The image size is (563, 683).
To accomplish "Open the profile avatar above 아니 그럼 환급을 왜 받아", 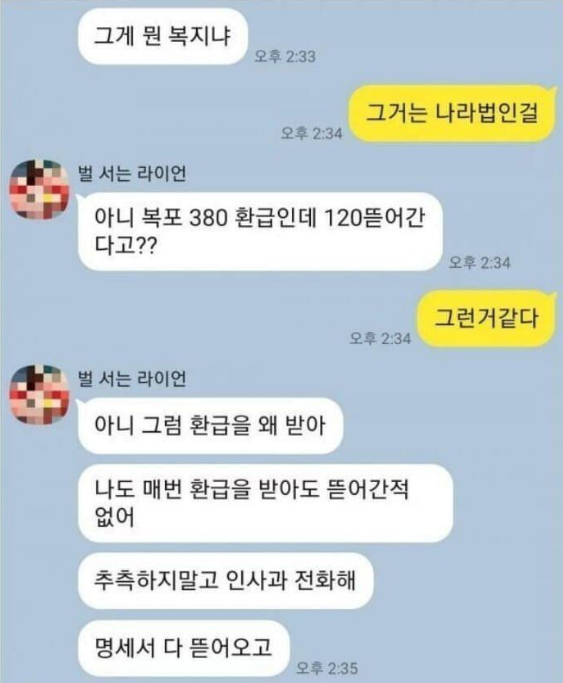I will (39, 395).
